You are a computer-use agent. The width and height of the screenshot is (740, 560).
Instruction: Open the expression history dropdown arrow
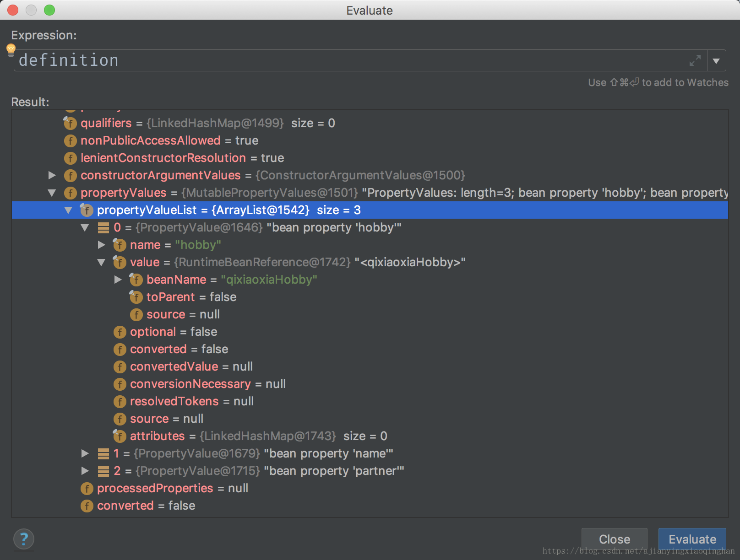[x=716, y=61]
